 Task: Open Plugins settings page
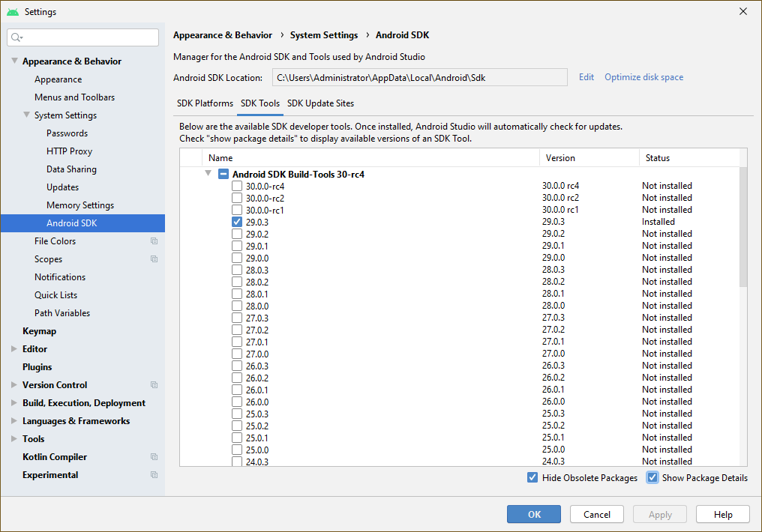click(x=37, y=367)
